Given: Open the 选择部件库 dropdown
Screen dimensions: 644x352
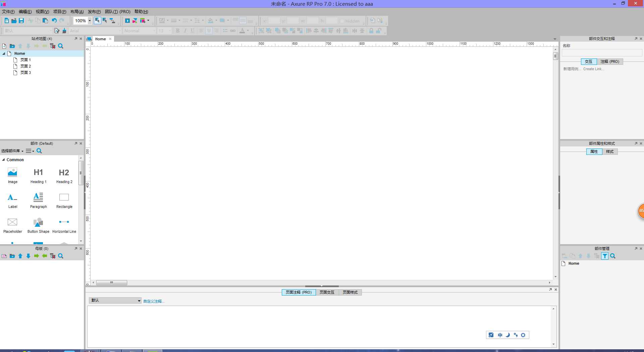Looking at the screenshot, I should coord(12,151).
